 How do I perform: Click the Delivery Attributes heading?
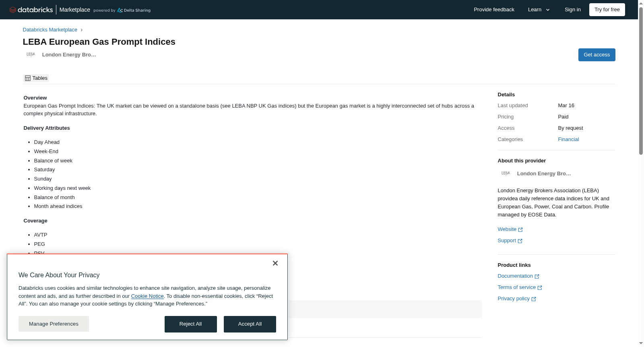pyautogui.click(x=47, y=128)
